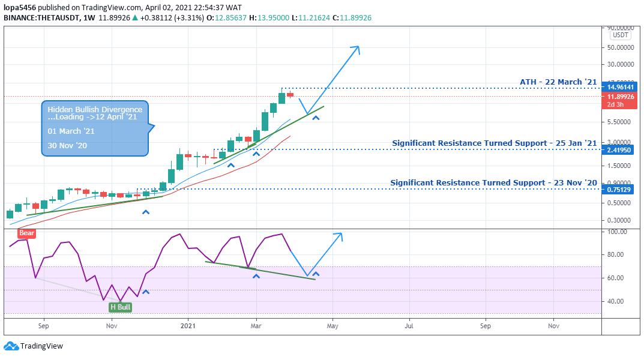Open the 1W interval label
This screenshot has height=357, width=644.
[x=89, y=17]
